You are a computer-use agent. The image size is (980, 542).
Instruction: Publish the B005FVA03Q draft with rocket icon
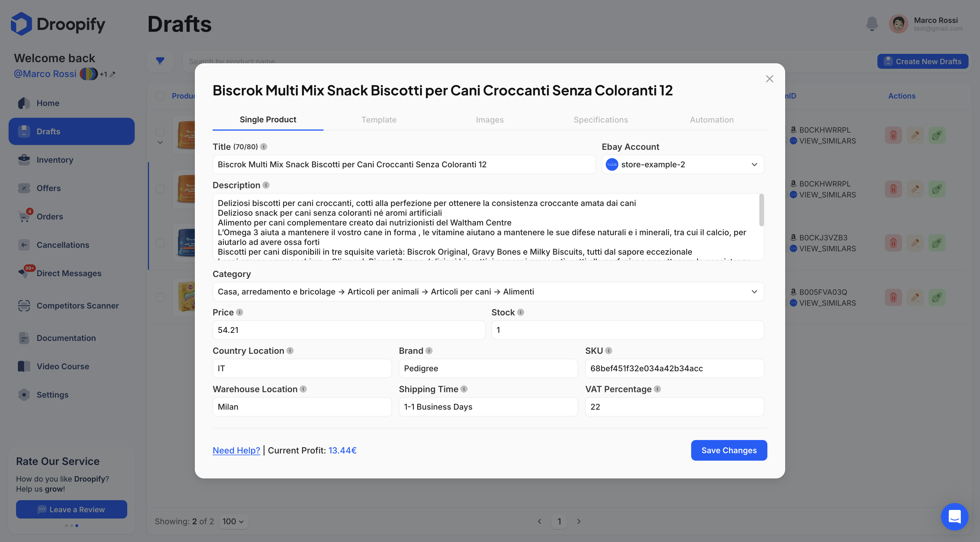(937, 297)
